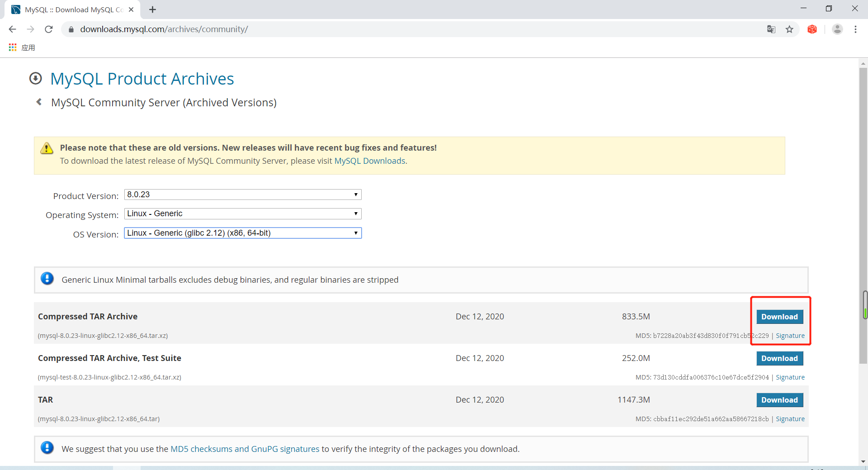Open a new tab with plus button
Image resolution: width=868 pixels, height=470 pixels.
[152, 9]
